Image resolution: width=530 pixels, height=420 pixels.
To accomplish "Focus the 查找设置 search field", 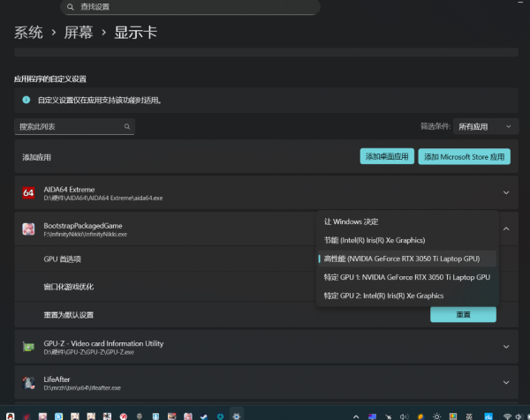I will coord(190,7).
